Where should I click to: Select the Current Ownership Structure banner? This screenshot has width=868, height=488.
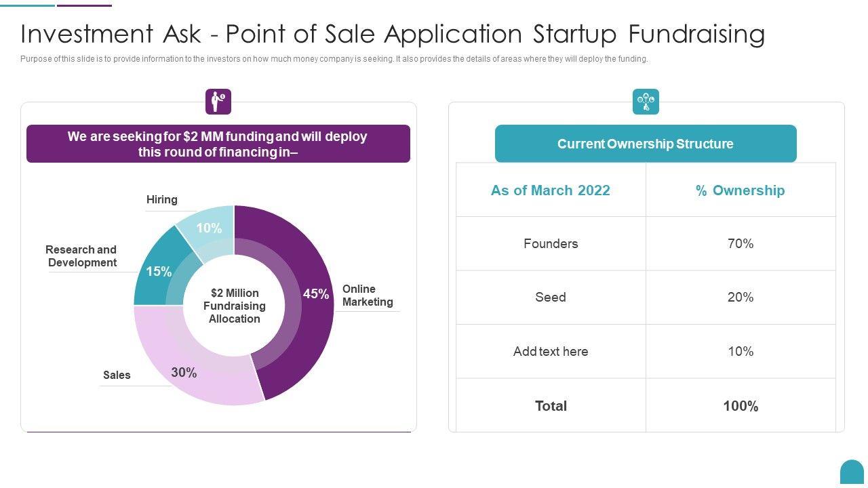pos(646,144)
